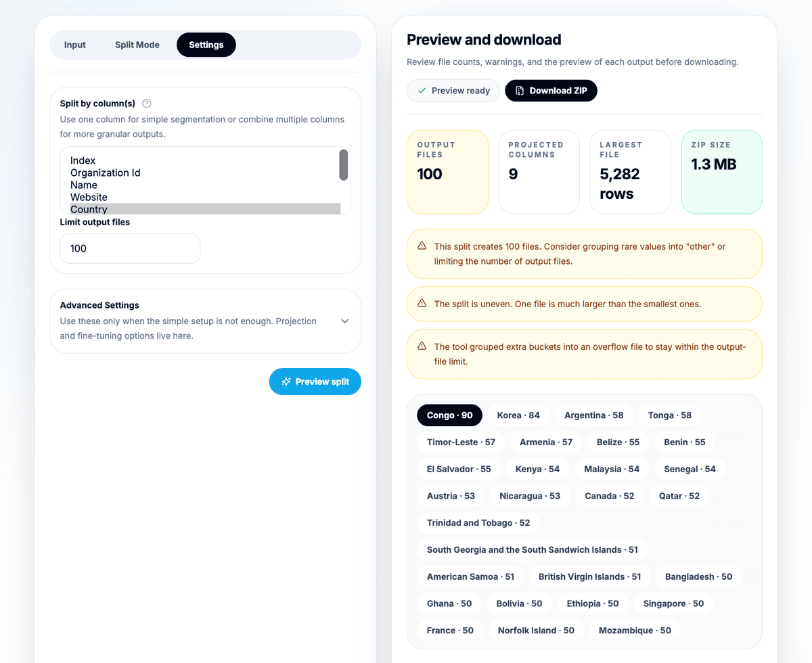Switch to the Split Mode tab

click(137, 45)
